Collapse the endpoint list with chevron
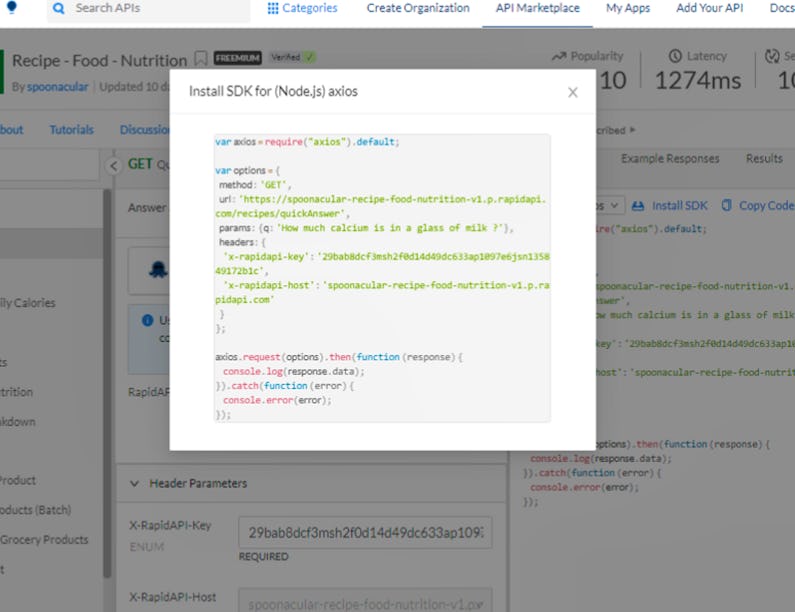This screenshot has height=612, width=795. (x=114, y=166)
